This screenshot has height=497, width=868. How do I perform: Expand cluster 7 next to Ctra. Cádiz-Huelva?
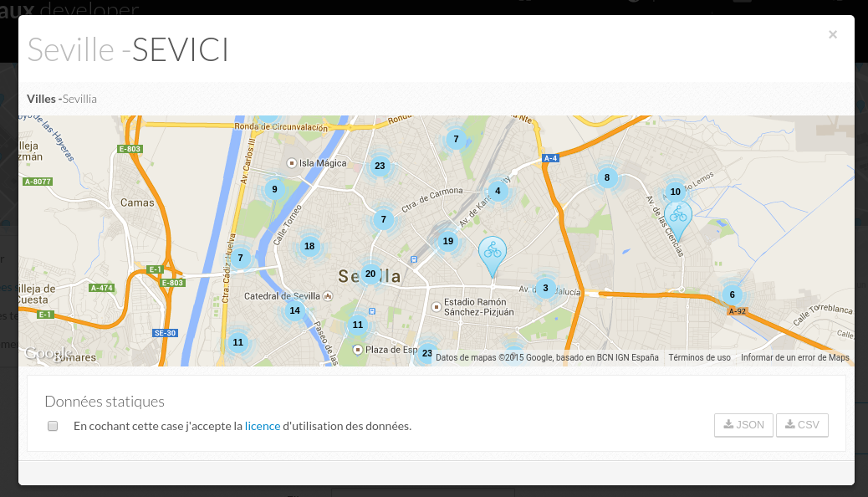tap(240, 258)
